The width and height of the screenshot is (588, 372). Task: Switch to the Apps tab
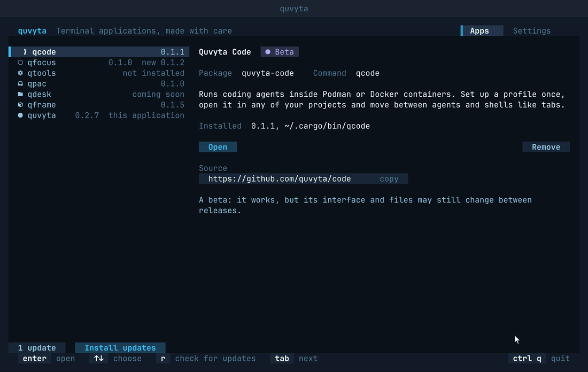[x=482, y=31]
